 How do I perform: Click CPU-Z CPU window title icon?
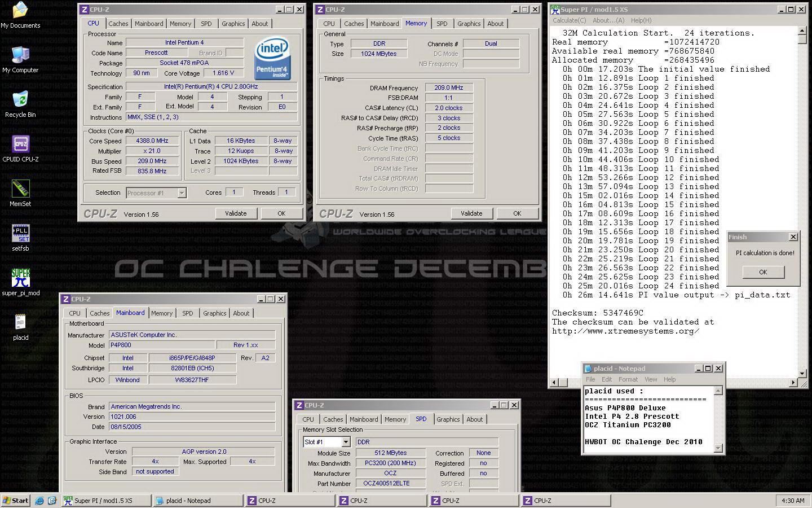[x=85, y=10]
